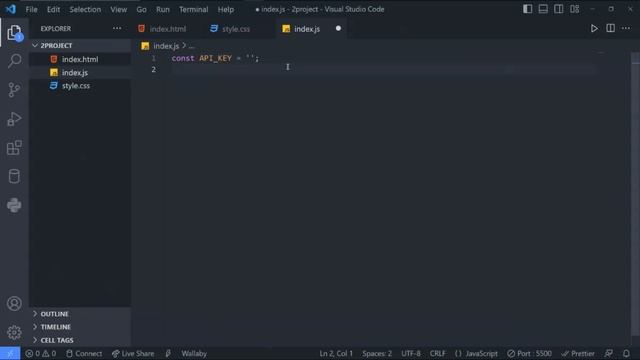Open the Selection menu
The image size is (640, 360).
click(x=85, y=9)
